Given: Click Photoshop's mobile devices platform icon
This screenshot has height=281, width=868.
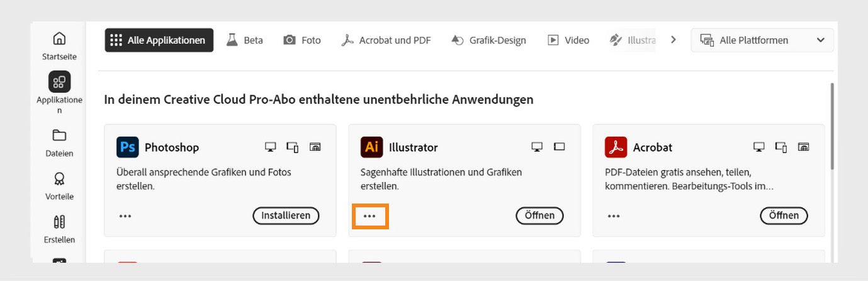Looking at the screenshot, I should (293, 147).
